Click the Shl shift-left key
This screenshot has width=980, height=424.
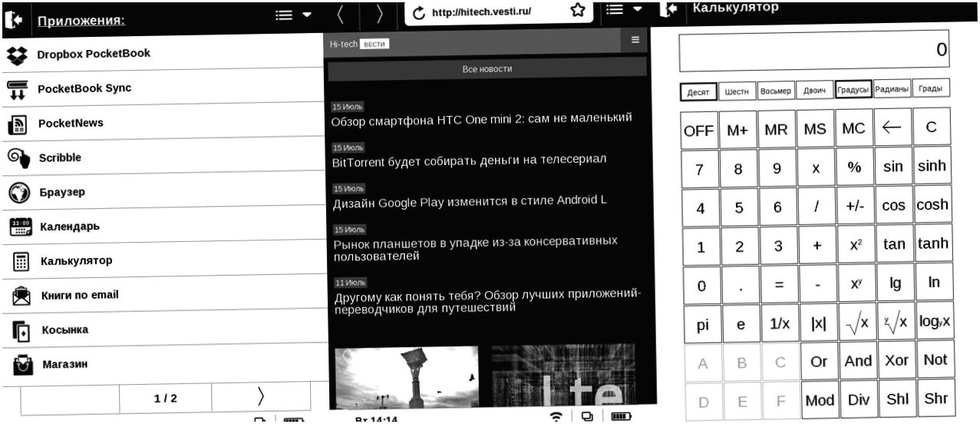896,399
